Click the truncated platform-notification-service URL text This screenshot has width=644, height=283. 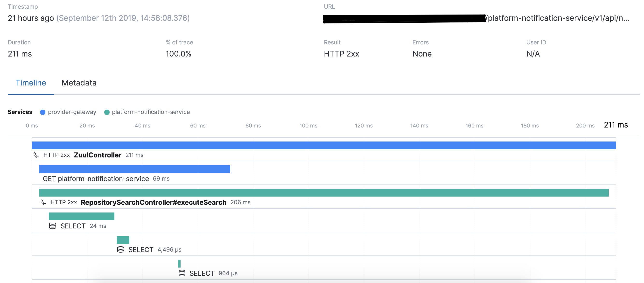tap(558, 18)
